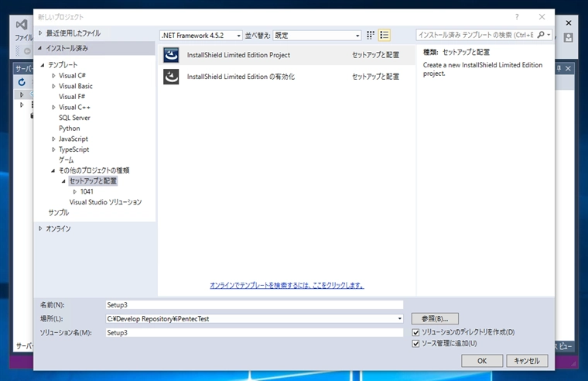The height and width of the screenshot is (381, 588).
Task: Select Visual Studio ソリューション category
Action: [x=105, y=202]
